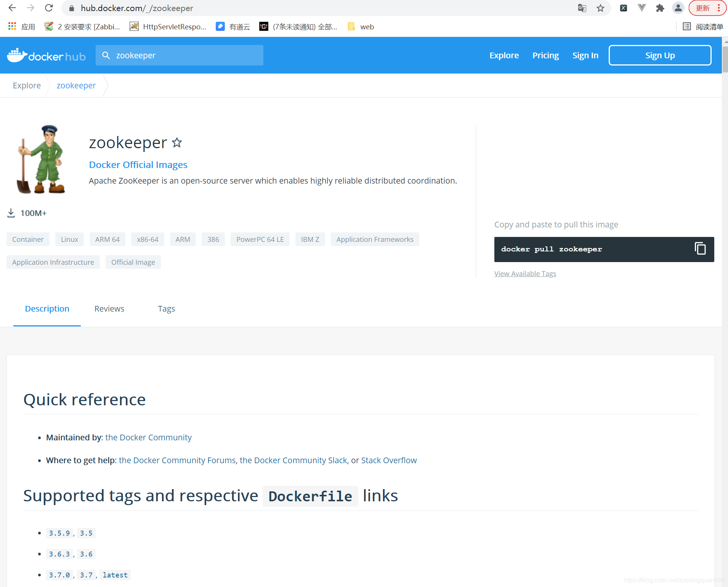Open the 应用 apps grid shortcut

22,27
